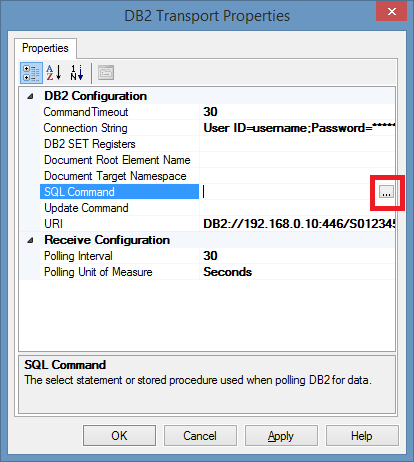Collapse the DB2 Configuration section

[30, 96]
